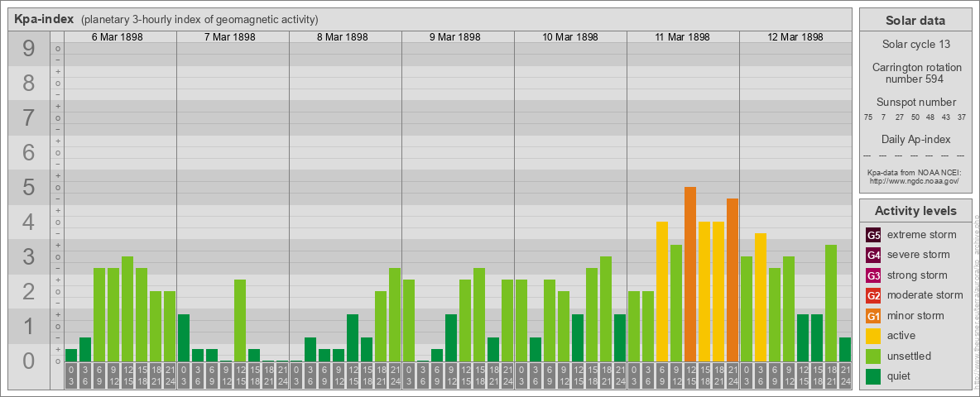
Task: Click the sunspot value '50'
Action: tap(915, 117)
